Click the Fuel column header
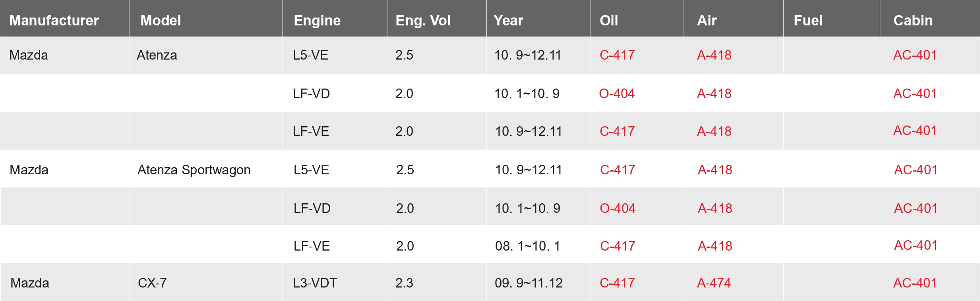This screenshot has width=980, height=301. click(808, 21)
